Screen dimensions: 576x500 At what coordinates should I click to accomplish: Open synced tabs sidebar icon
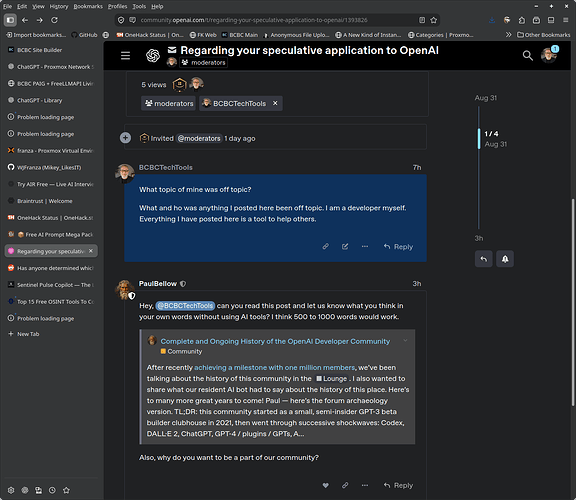pyautogui.click(x=39, y=490)
